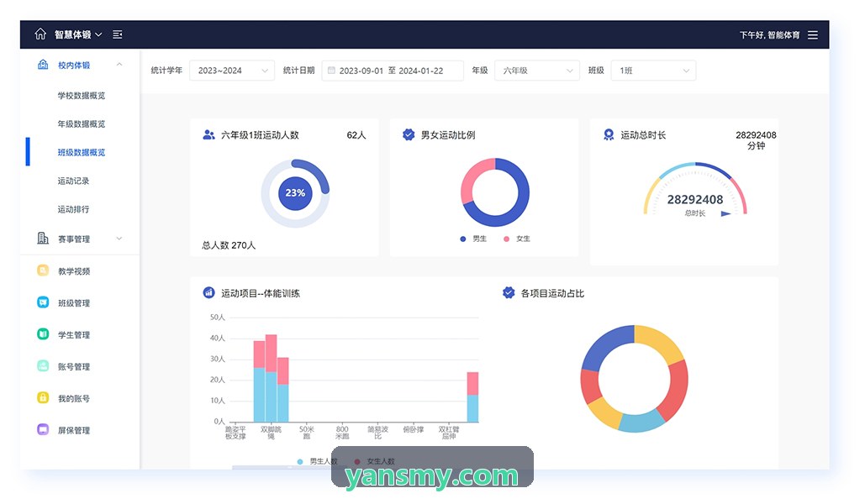Collapse the sidebar with the menu-fold icon
Screen dimensions: 865x504
[118, 34]
